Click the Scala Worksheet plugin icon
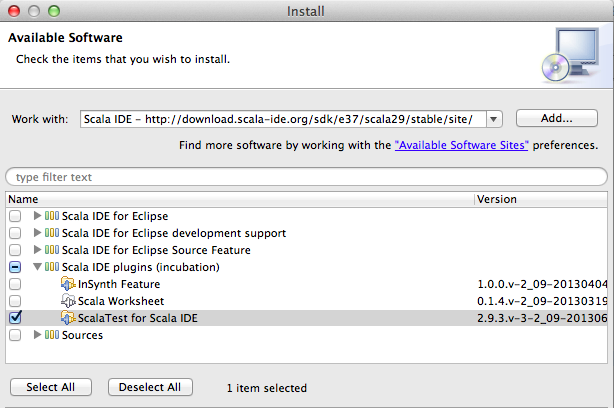 pos(68,301)
